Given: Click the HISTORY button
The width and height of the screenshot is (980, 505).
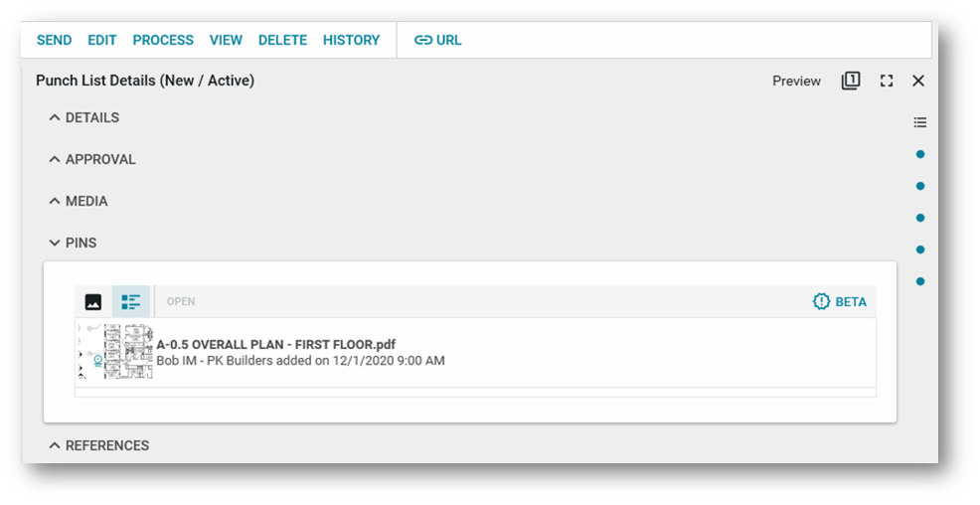Looking at the screenshot, I should pyautogui.click(x=351, y=41).
